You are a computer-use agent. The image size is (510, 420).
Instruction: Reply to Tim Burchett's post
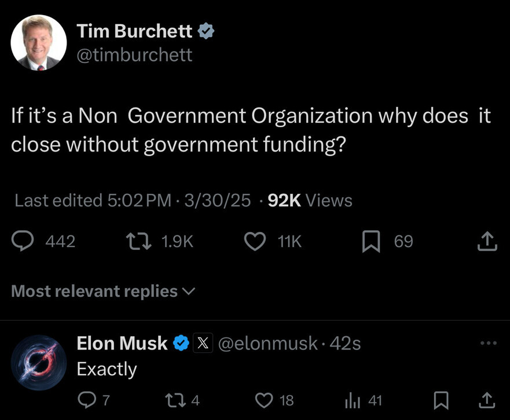[23, 241]
